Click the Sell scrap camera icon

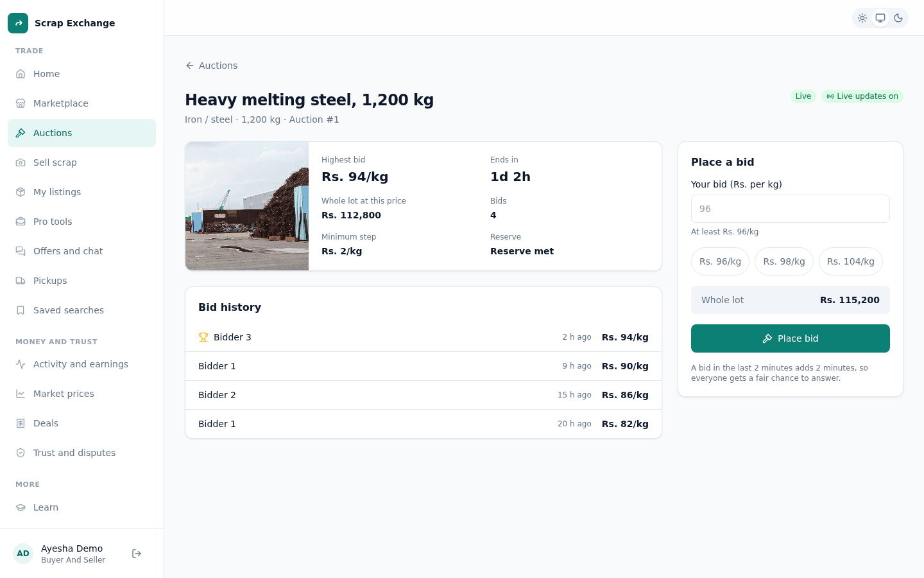21,162
